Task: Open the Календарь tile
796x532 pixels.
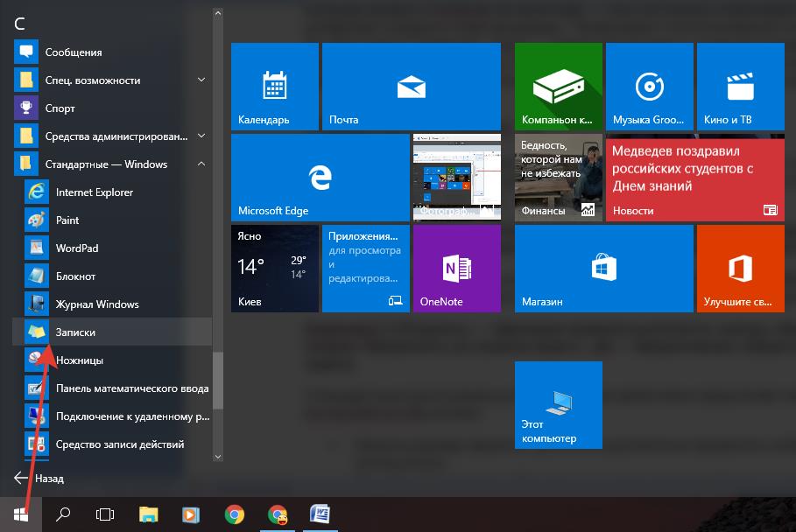Action: click(x=275, y=87)
